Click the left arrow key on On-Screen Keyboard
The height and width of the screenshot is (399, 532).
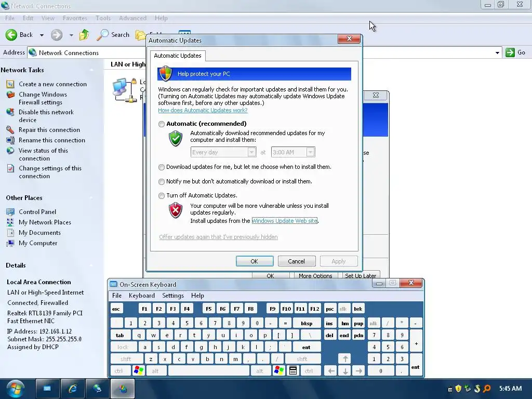pos(331,371)
